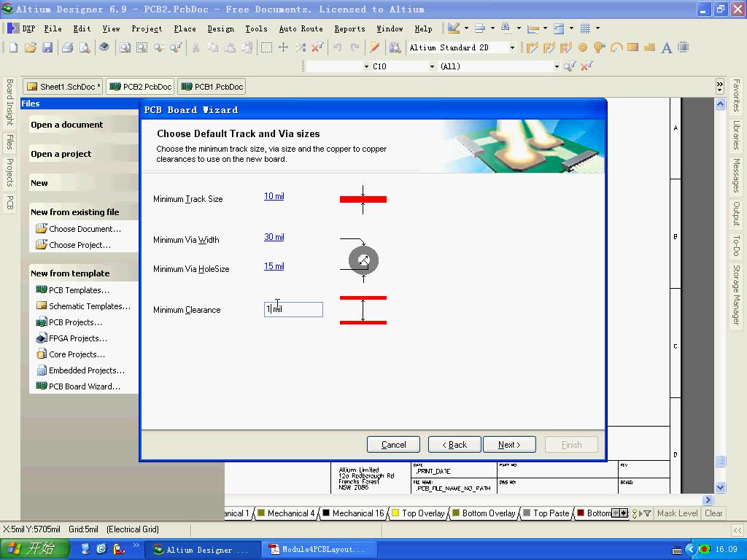
Task: Create a new document via toolbar icon
Action: (13, 47)
